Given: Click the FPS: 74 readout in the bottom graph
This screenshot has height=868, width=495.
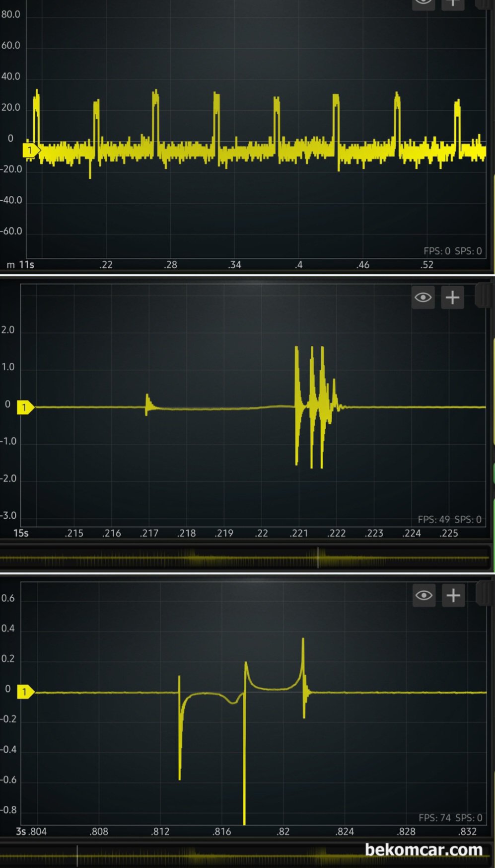Looking at the screenshot, I should (434, 817).
